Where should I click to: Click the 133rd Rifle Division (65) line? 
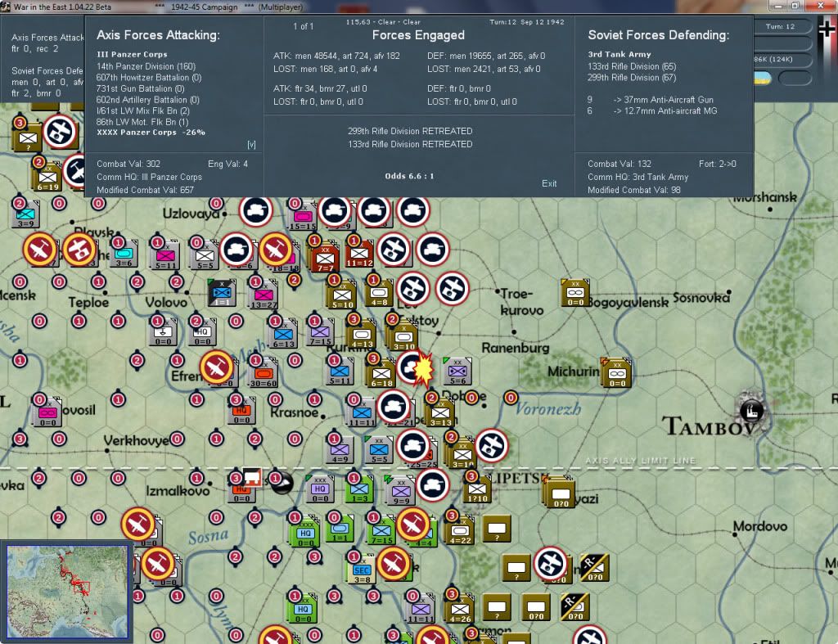coord(632,66)
